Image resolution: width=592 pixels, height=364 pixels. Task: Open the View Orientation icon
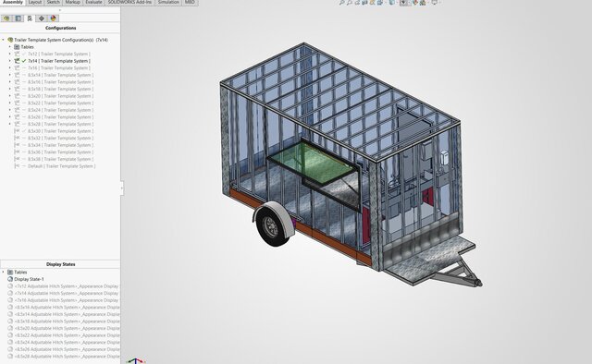380,3
